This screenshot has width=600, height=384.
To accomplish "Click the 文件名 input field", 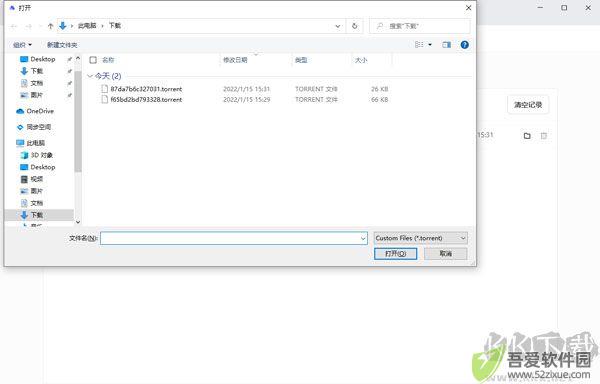I will pos(234,238).
